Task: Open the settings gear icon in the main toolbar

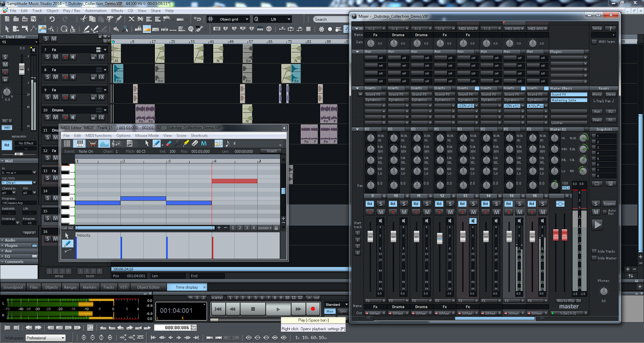Action: (x=321, y=29)
